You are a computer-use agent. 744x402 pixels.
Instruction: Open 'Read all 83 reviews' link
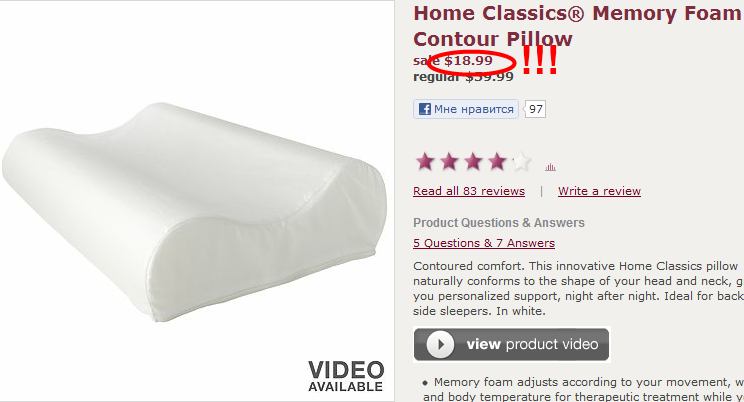click(469, 191)
